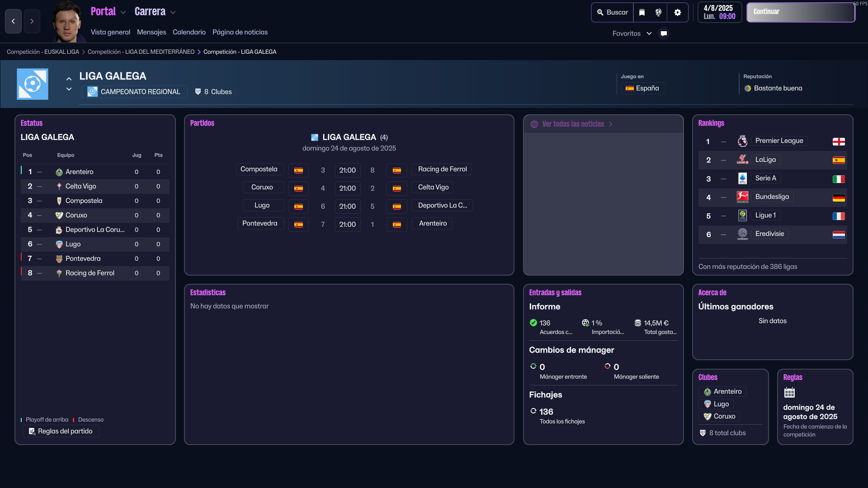Switch to next competition with down chevron
Viewport: 868px width, 488px height.
69,89
